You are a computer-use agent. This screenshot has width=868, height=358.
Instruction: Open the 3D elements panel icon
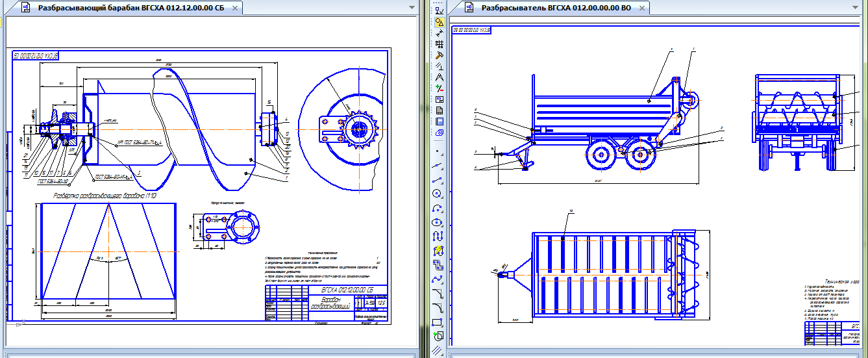(x=440, y=132)
